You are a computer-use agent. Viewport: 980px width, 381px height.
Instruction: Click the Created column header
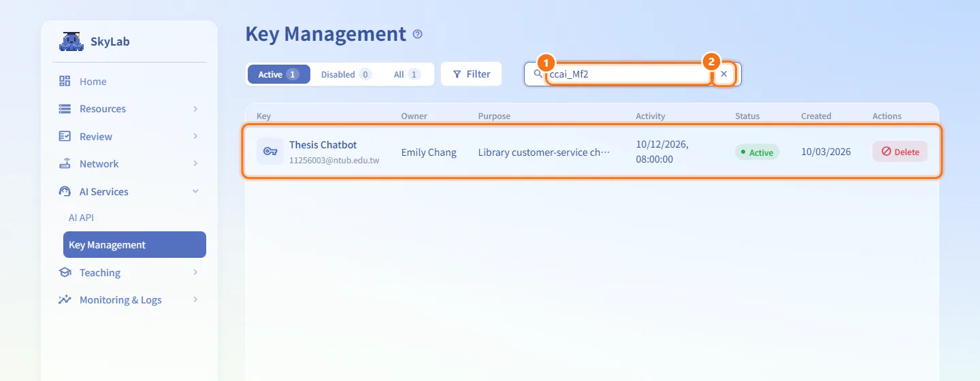tap(816, 116)
